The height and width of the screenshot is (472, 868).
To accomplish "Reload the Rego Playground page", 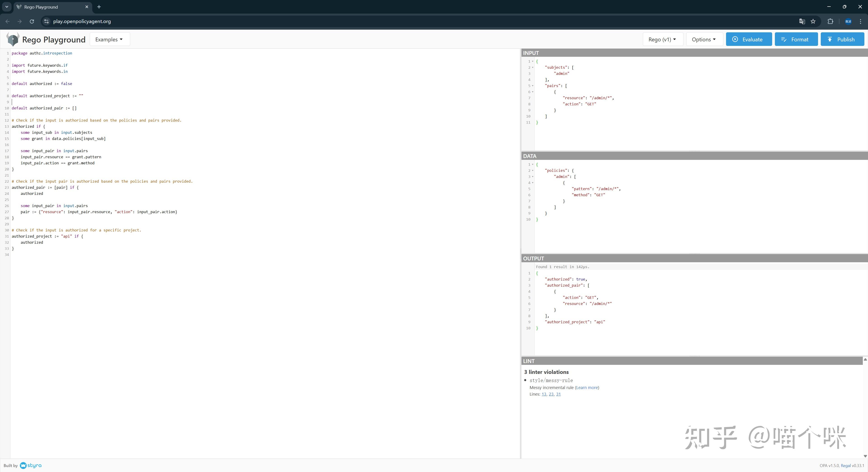I will (x=32, y=21).
